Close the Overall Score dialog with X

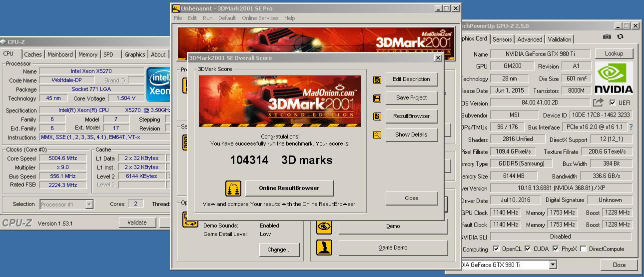click(x=438, y=58)
